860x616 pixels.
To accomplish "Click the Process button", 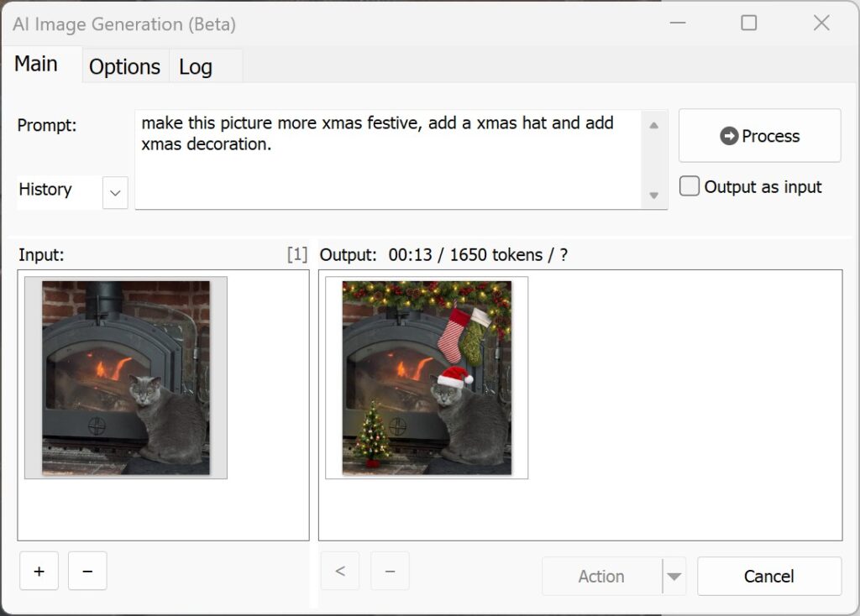I will [x=759, y=136].
